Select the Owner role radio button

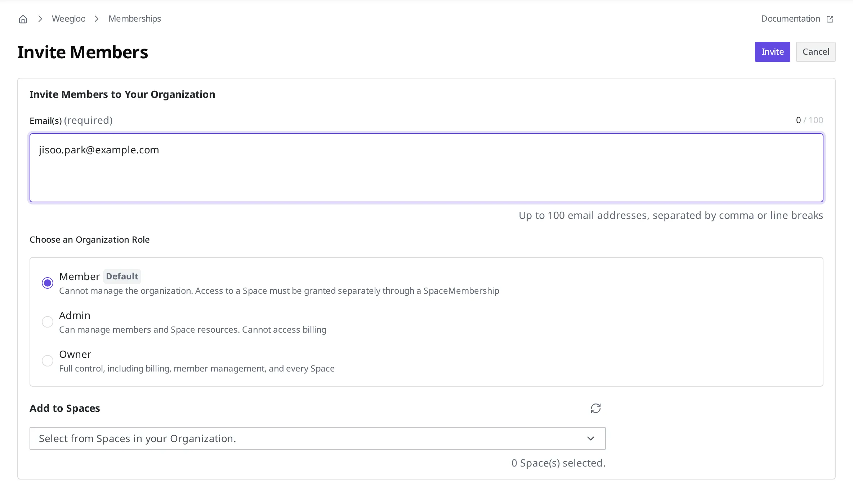48,361
